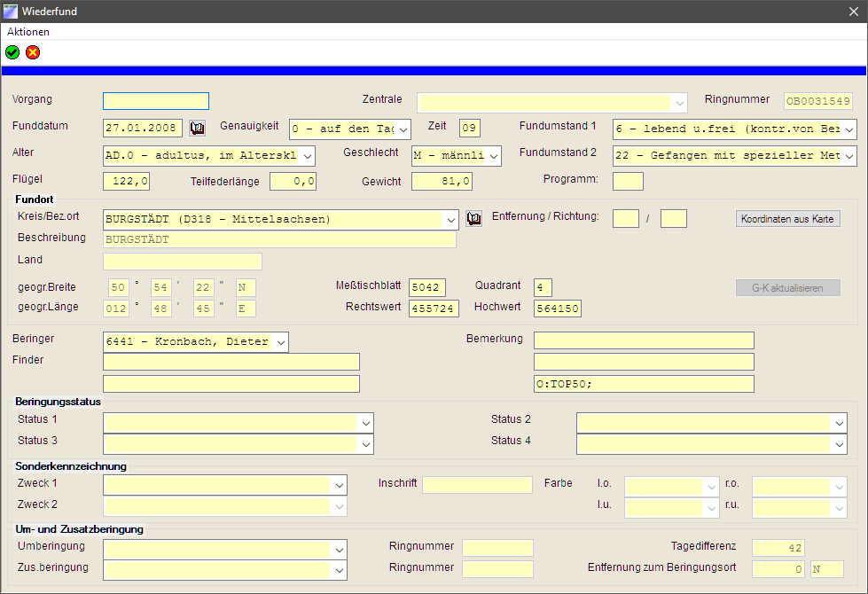Click the geogr.Breite degrees field
The width and height of the screenshot is (868, 594).
point(119,287)
